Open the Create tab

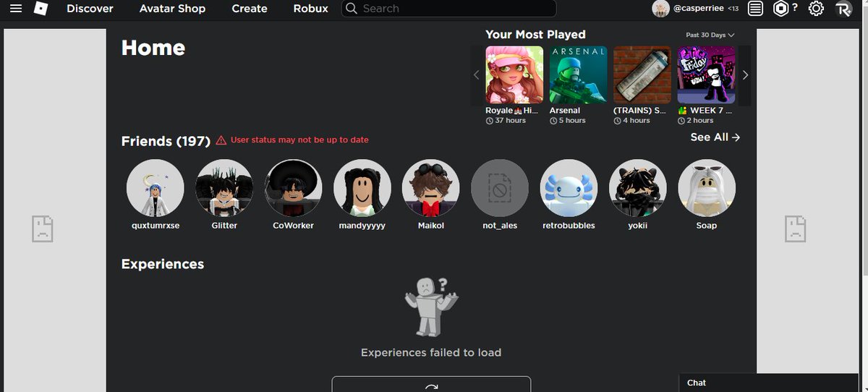tap(250, 9)
